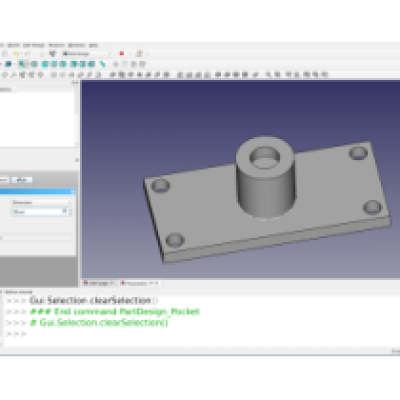Open the Windows menu
This screenshot has height=400, width=400.
click(x=76, y=45)
